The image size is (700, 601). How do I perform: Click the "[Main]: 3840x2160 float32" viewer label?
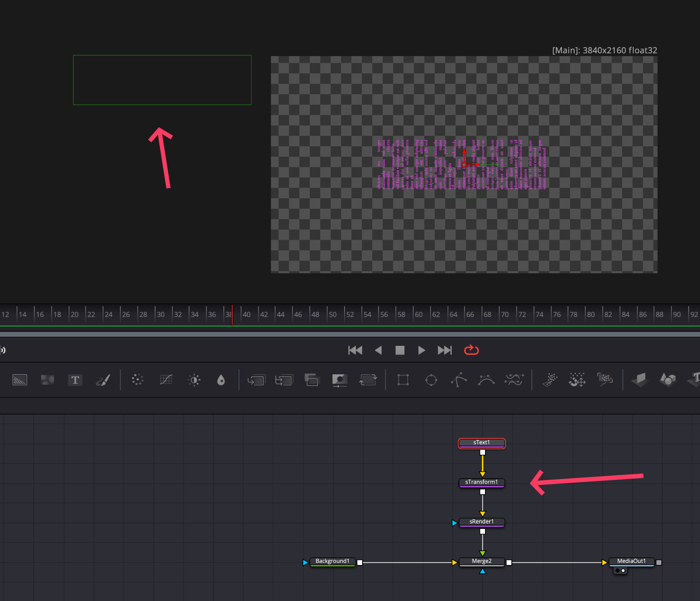[x=604, y=50]
